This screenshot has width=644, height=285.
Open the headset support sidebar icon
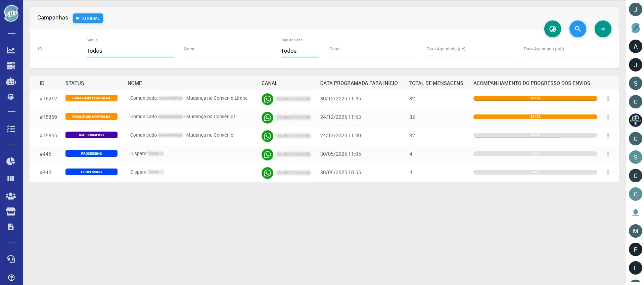pos(11,259)
